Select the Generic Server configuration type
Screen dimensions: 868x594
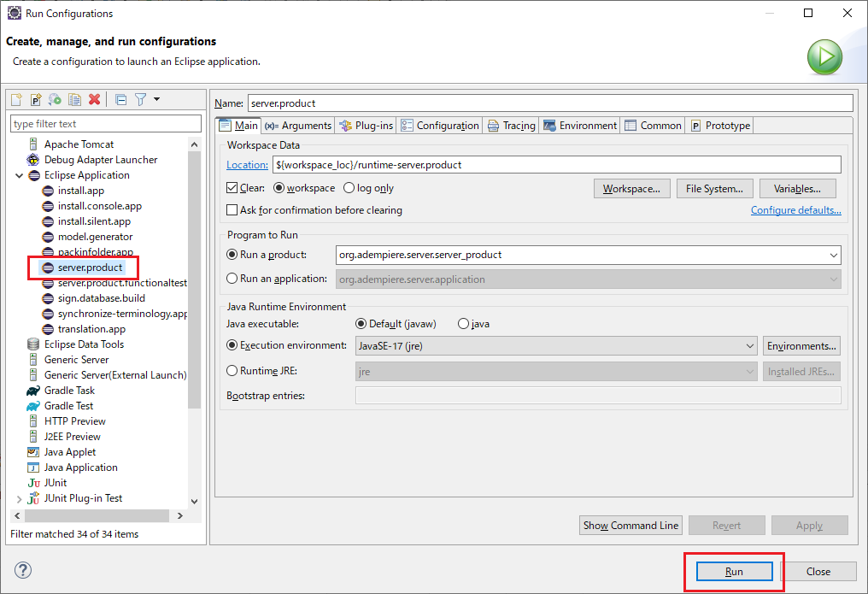76,360
